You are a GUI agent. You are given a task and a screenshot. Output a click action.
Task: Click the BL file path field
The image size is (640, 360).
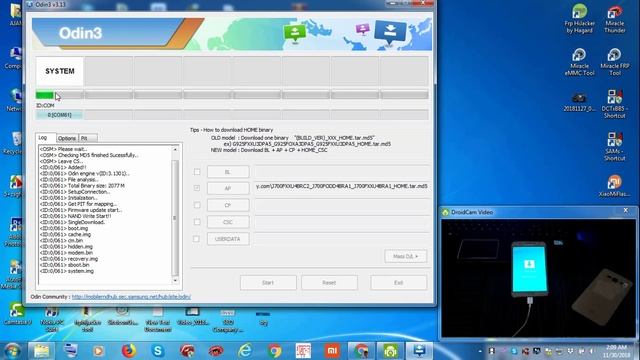pos(342,172)
